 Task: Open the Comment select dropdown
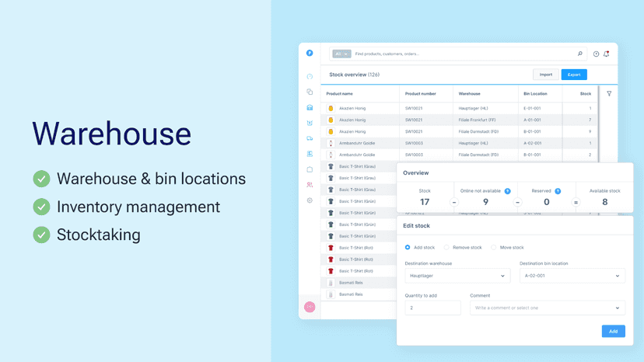(x=548, y=308)
